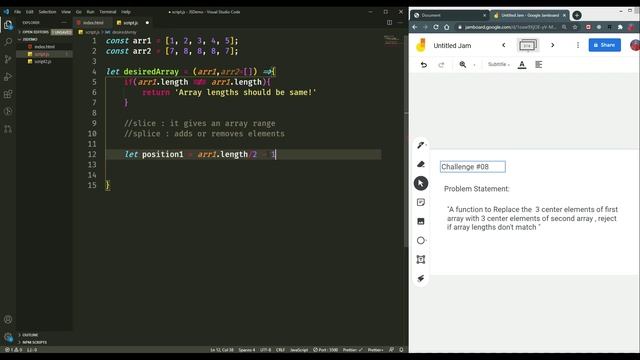Click the Ln 12, Col 38 status entry
Image resolution: width=640 pixels, height=360 pixels.
click(222, 350)
